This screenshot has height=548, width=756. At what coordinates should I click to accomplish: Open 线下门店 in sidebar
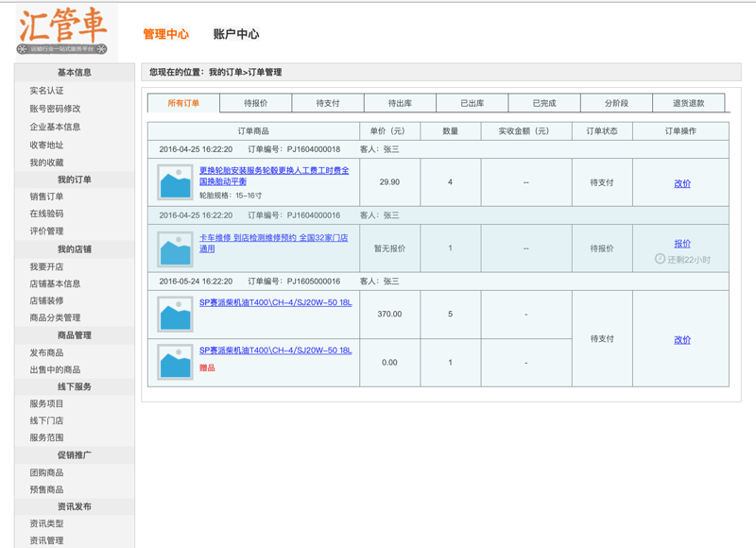[46, 420]
